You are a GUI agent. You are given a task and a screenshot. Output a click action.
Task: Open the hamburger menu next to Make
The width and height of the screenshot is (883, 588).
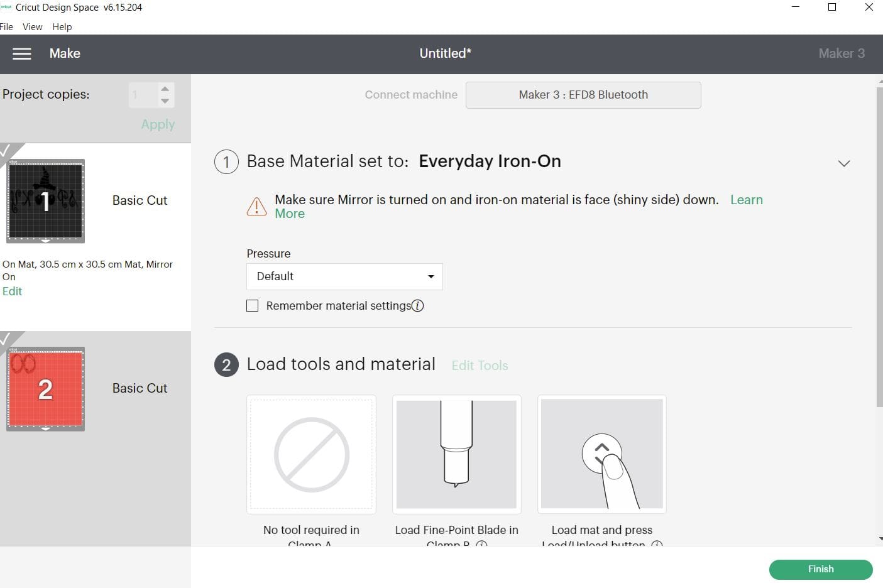tap(22, 54)
